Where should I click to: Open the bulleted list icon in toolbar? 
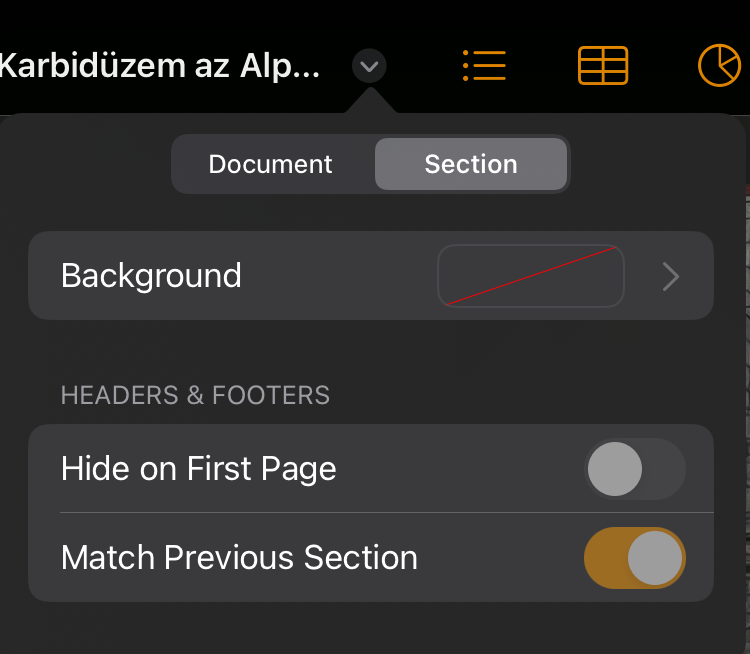click(484, 66)
